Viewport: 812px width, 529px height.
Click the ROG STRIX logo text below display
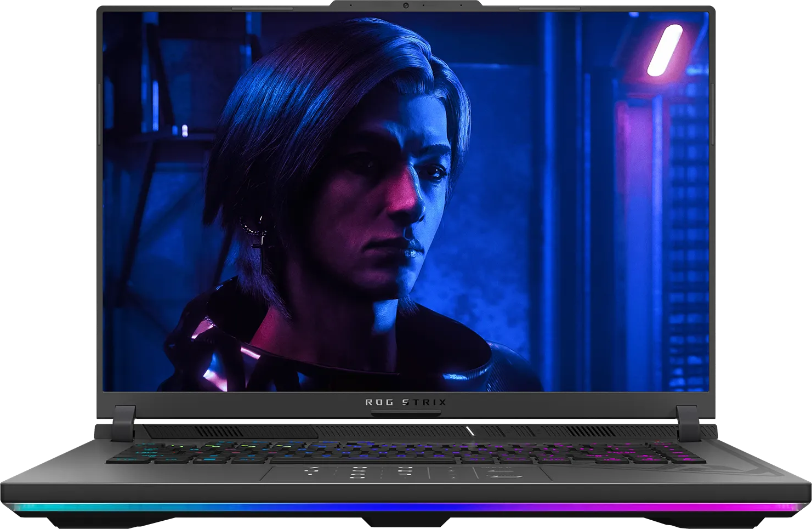(406, 402)
